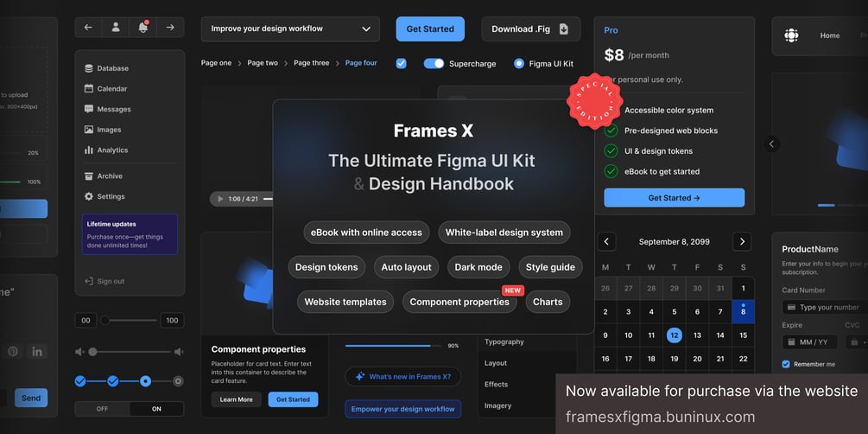
Task: Select the Page four breadcrumb
Action: pyautogui.click(x=361, y=63)
